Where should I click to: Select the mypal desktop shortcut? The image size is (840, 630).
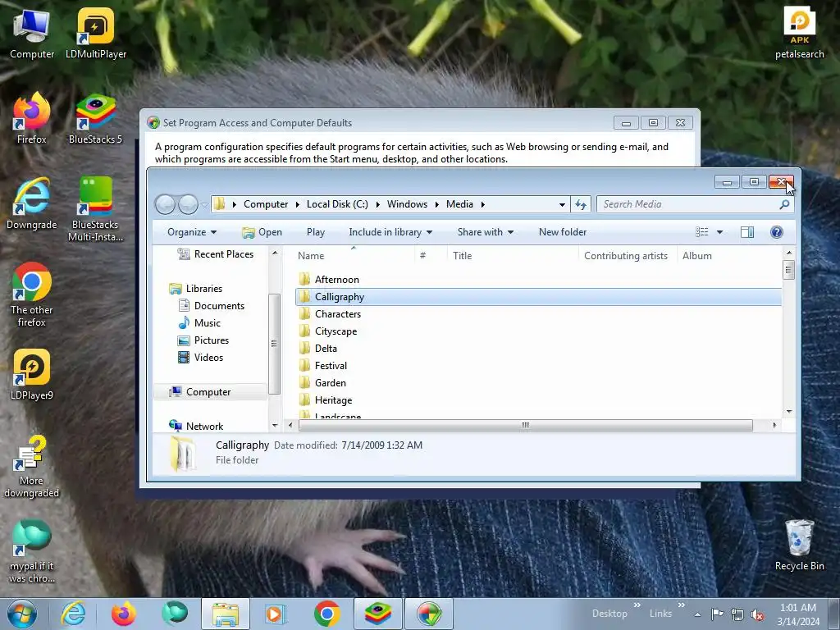(x=32, y=550)
